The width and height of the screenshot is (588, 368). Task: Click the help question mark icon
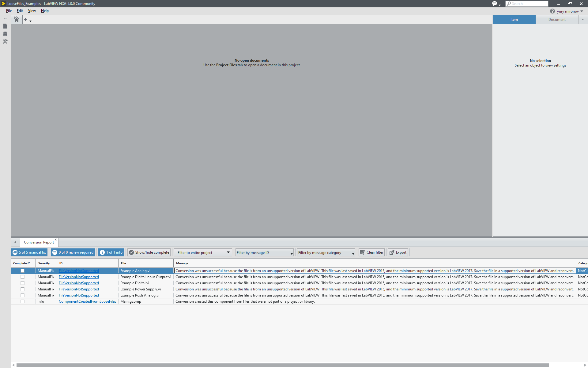click(552, 11)
